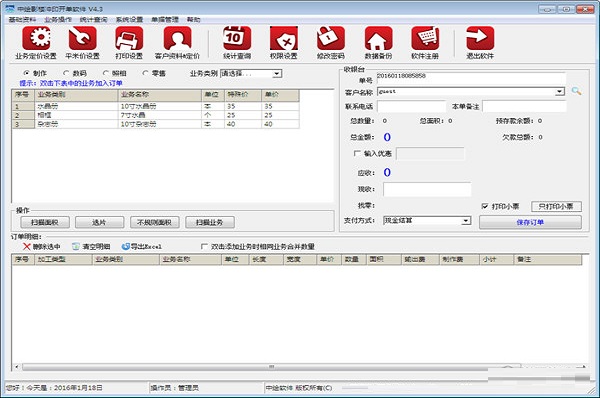Click 删除选中 red X icon
The height and width of the screenshot is (398, 600).
[x=26, y=246]
